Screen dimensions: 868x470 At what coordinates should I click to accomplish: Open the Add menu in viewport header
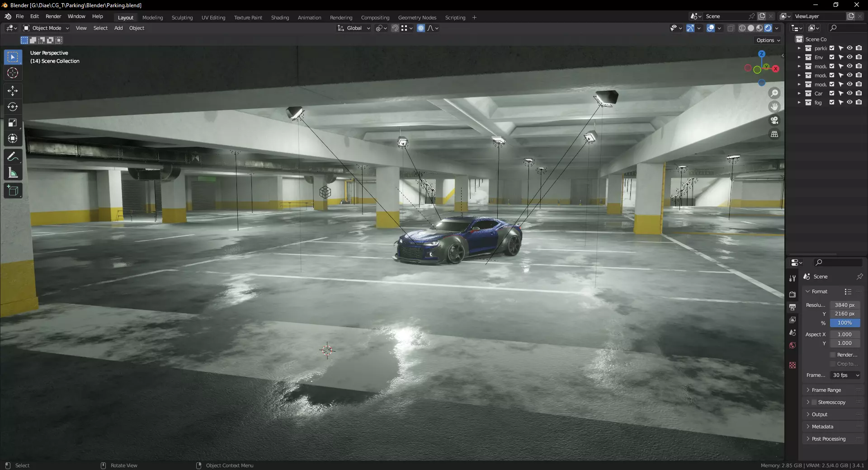point(118,28)
